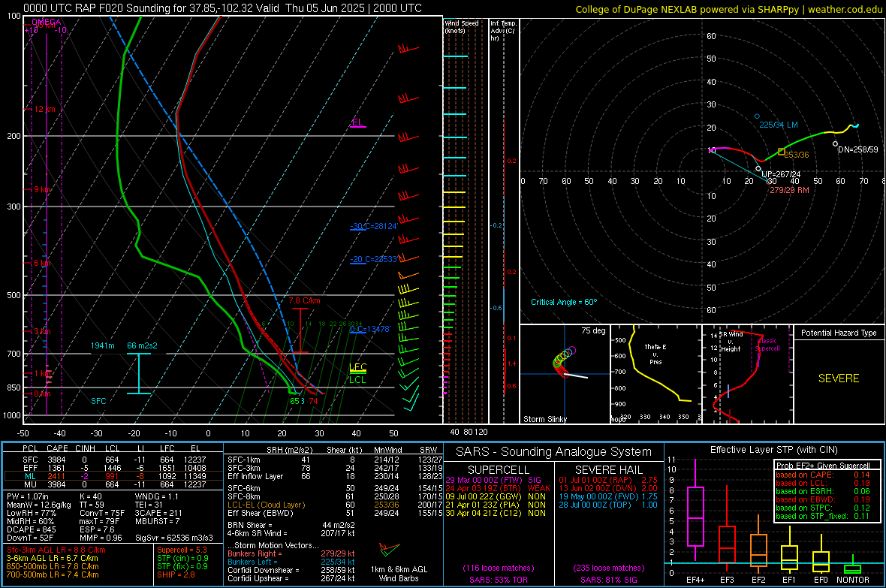886x588 pixels.
Task: Click the 'Sfc-3km AGL LR = 8.8 C/km' line
Action: 56,550
